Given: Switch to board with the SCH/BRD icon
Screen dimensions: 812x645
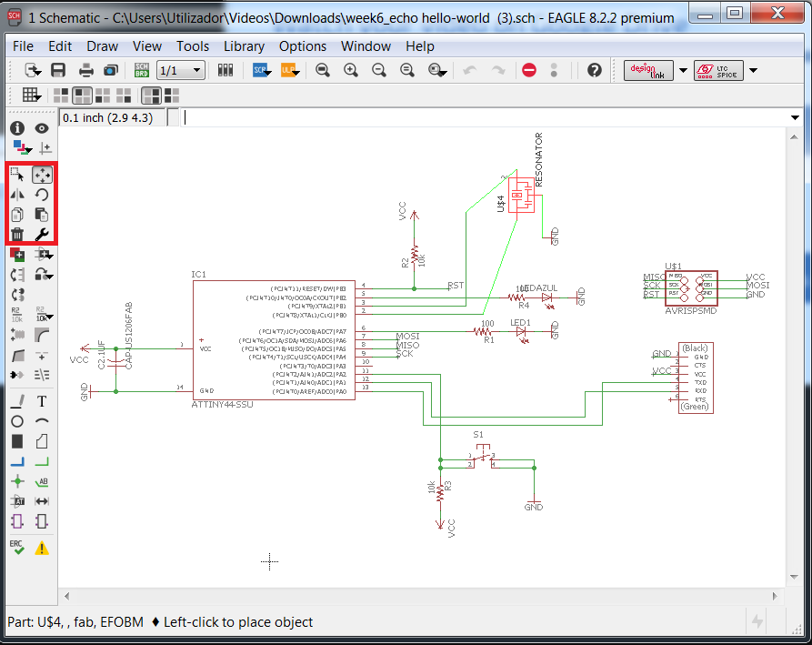Looking at the screenshot, I should pos(141,70).
